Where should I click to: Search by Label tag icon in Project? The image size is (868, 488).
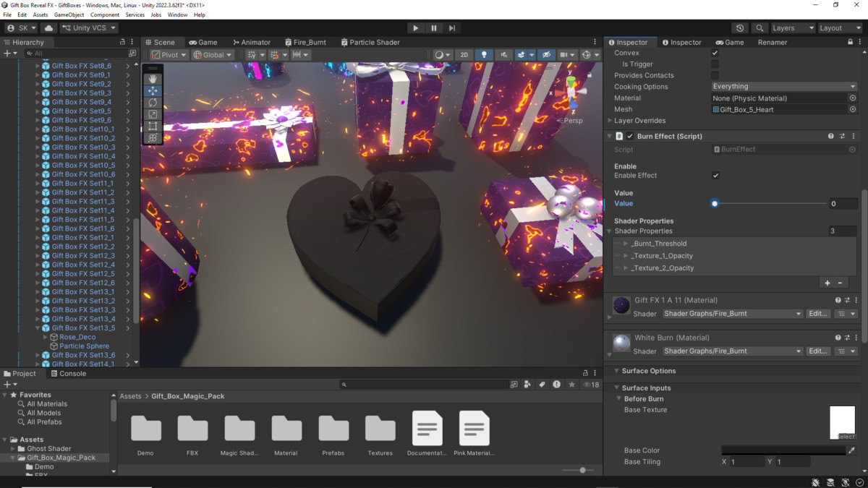[542, 385]
